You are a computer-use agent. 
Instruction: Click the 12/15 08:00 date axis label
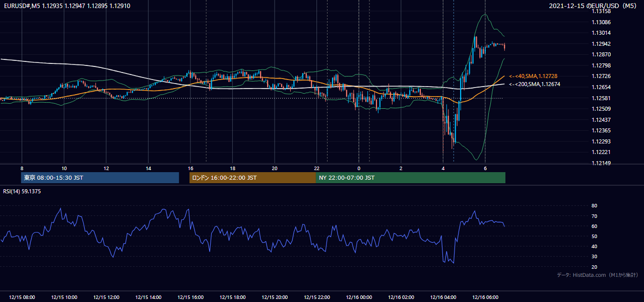tap(22, 297)
